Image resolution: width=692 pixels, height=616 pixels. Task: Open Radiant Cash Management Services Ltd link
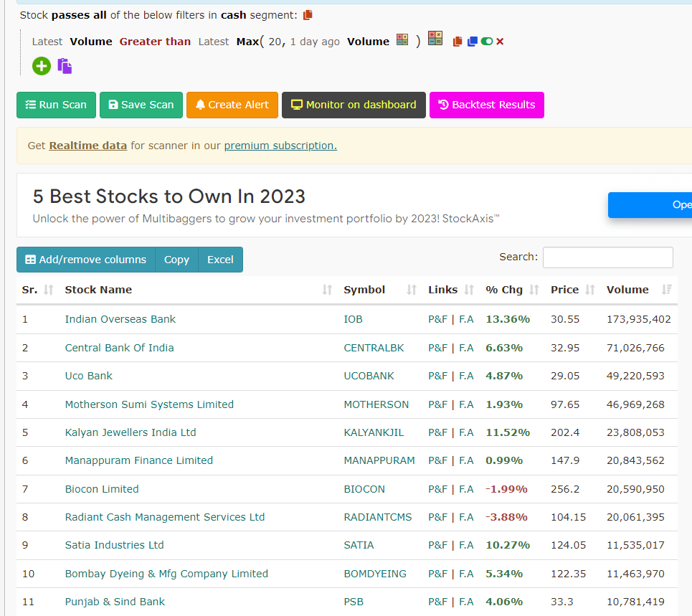click(165, 517)
